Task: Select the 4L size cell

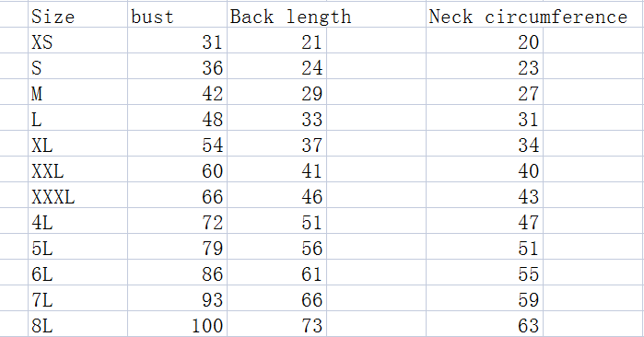Action: (x=77, y=221)
